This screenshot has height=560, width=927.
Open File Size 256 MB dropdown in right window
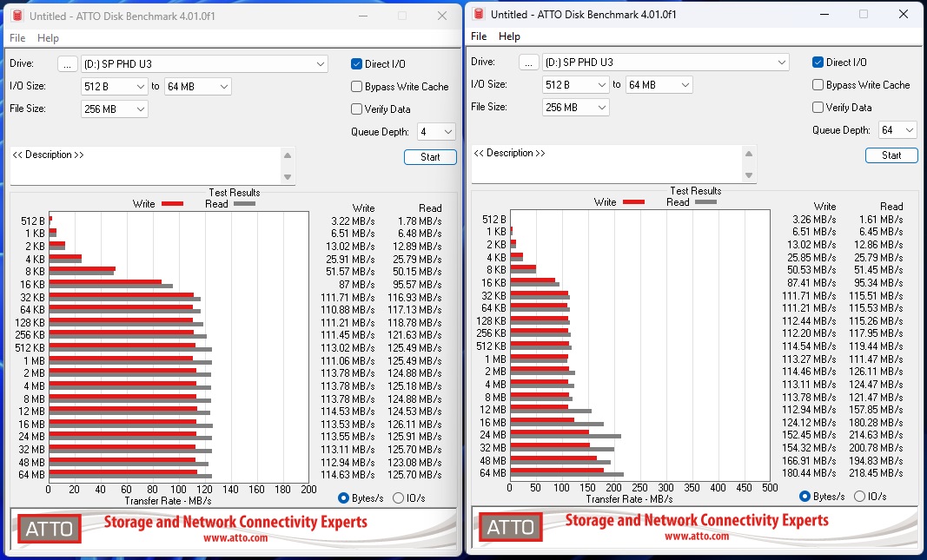pyautogui.click(x=575, y=107)
